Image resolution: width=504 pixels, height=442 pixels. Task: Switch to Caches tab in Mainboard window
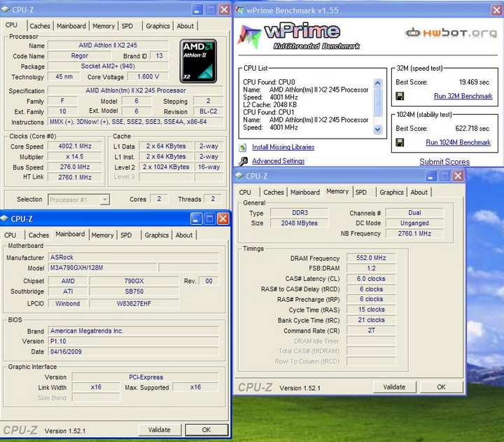pos(38,235)
